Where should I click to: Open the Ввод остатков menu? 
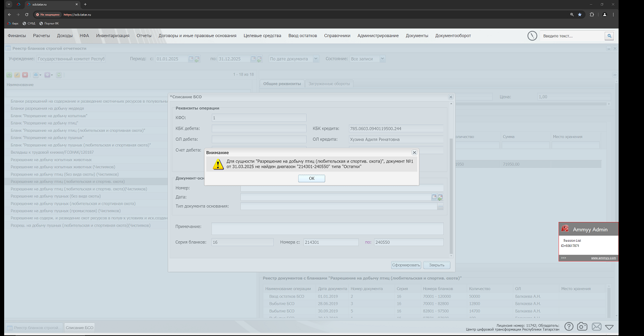(x=302, y=35)
